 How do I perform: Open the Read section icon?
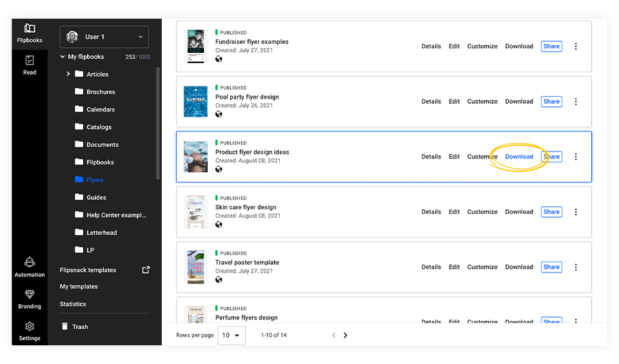(30, 64)
